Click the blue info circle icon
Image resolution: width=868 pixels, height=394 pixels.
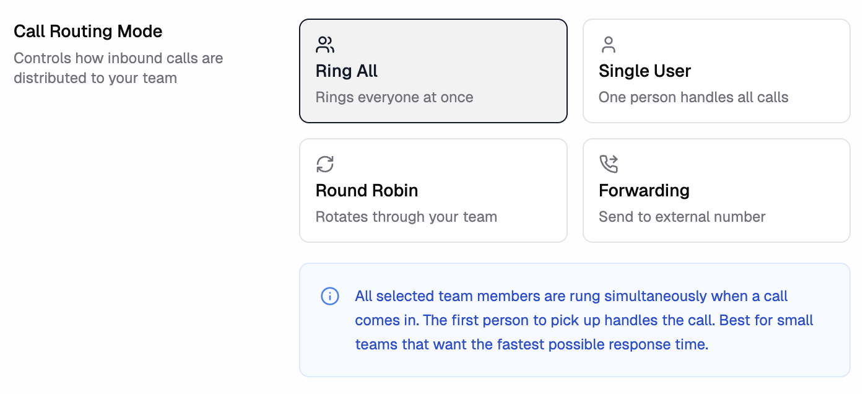(330, 296)
